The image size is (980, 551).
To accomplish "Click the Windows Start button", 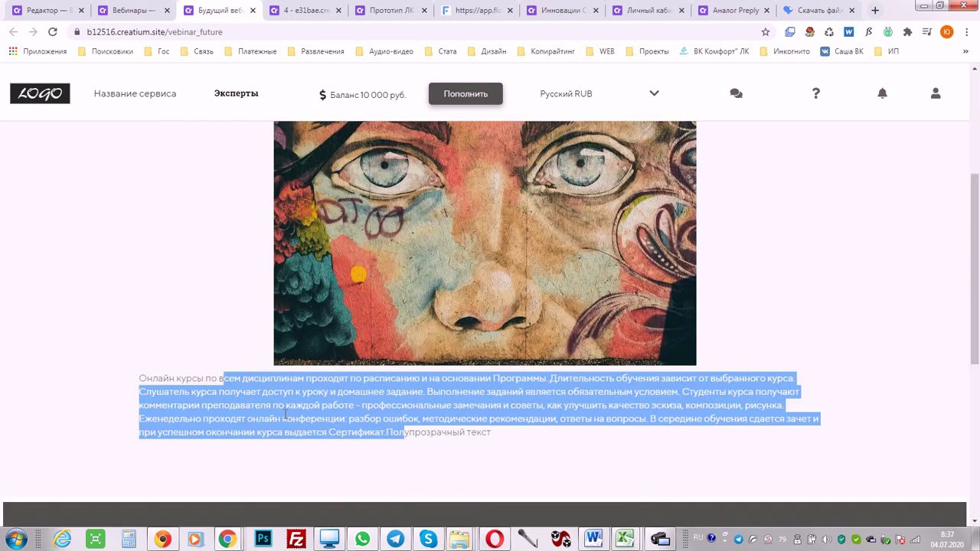I will point(16,539).
